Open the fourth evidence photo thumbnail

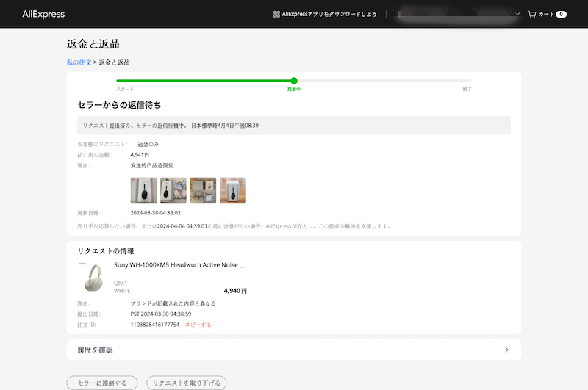[233, 190]
